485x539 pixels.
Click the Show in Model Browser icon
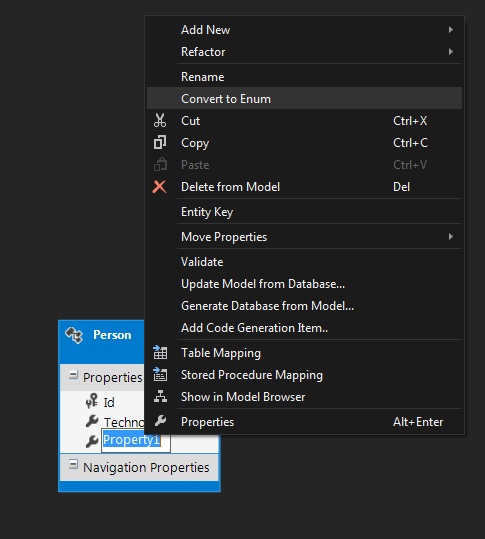pyautogui.click(x=160, y=396)
